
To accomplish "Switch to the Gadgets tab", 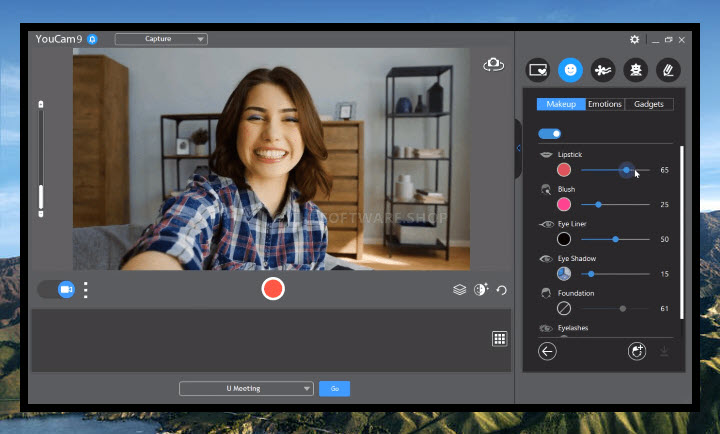I will point(649,104).
